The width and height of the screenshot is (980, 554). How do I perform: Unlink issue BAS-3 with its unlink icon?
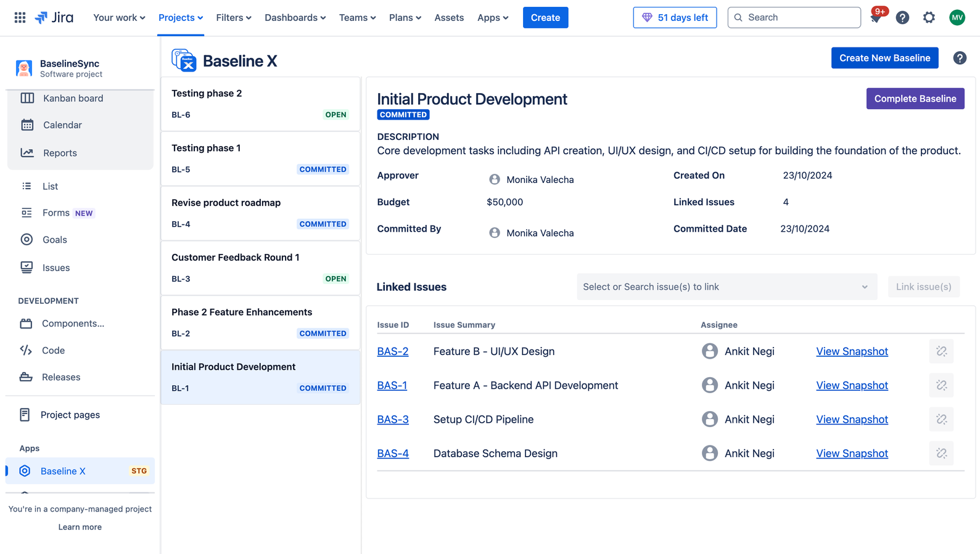(x=941, y=419)
